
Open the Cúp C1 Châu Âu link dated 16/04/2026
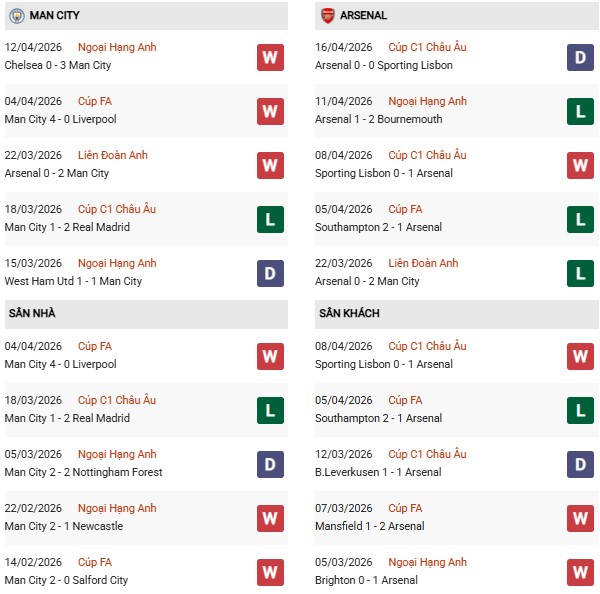pyautogui.click(x=427, y=47)
